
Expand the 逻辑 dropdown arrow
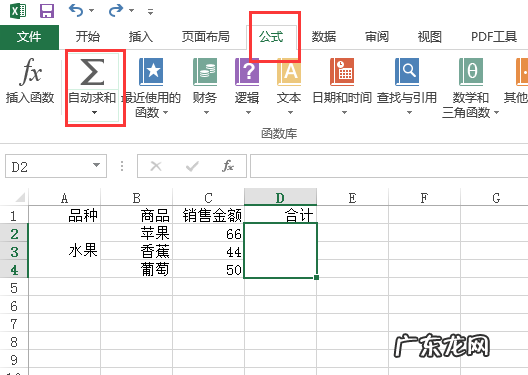(248, 112)
